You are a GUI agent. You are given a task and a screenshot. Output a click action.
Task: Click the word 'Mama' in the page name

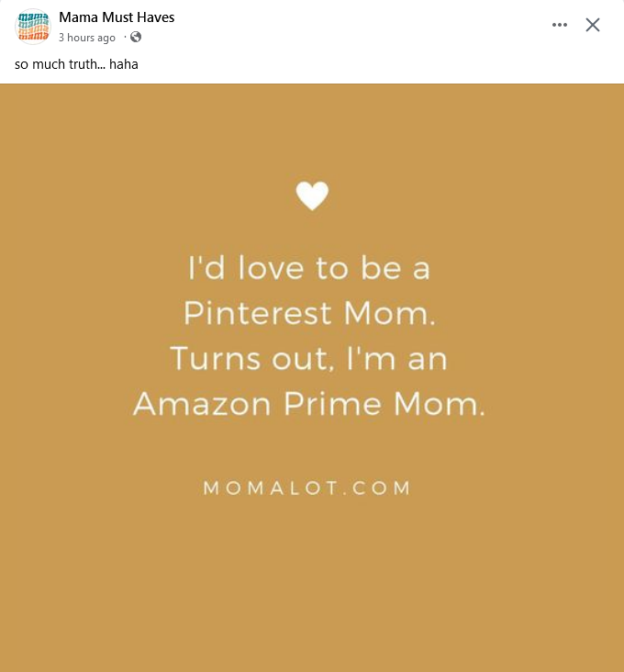76,17
